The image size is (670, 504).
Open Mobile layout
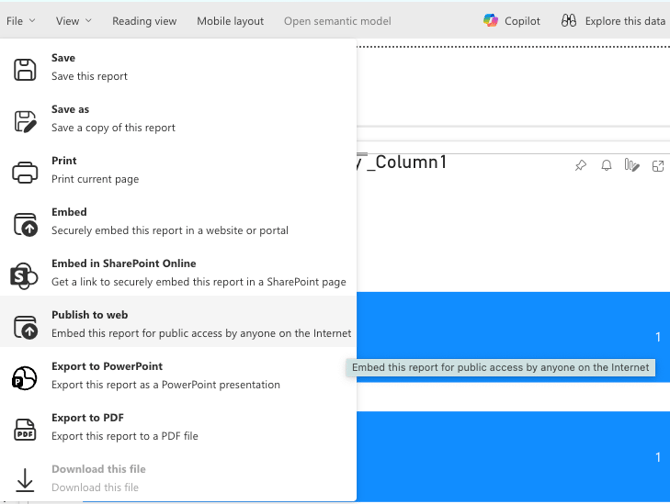click(x=230, y=21)
